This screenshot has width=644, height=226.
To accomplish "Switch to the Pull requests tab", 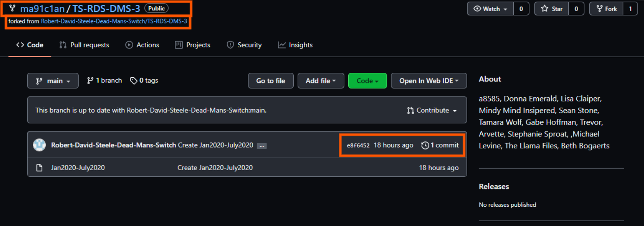I will coord(84,45).
